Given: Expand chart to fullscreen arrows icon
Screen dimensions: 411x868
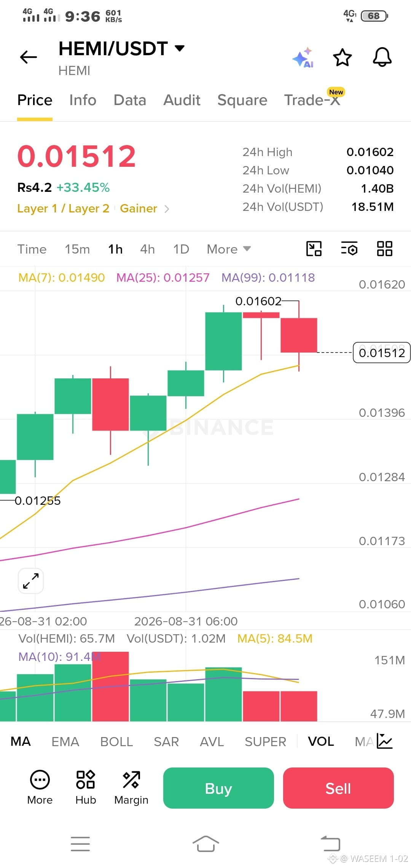Looking at the screenshot, I should click(x=31, y=581).
